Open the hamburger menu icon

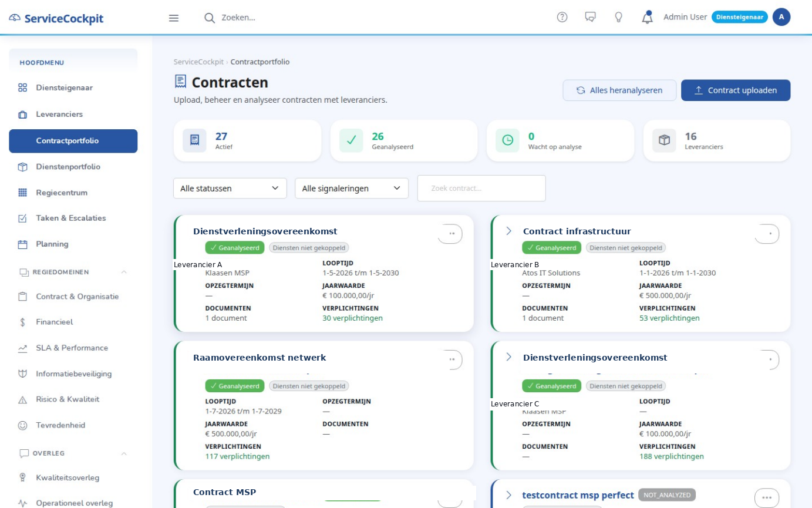coord(174,18)
